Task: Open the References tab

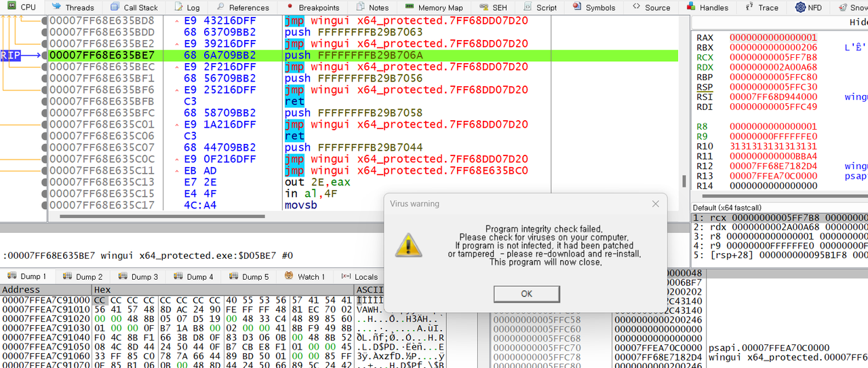Action: point(242,7)
